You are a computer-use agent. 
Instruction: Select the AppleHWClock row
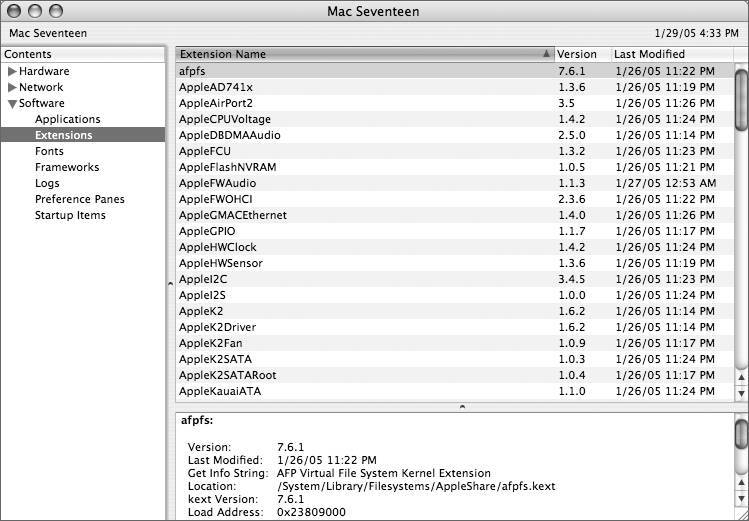point(454,247)
